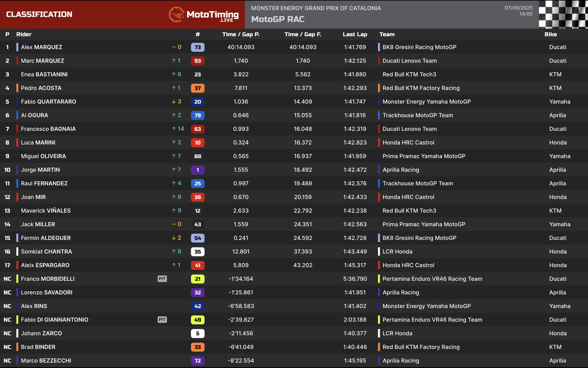Select rider Fabio QUARTARARO name
This screenshot has height=368, width=588.
pyautogui.click(x=49, y=101)
